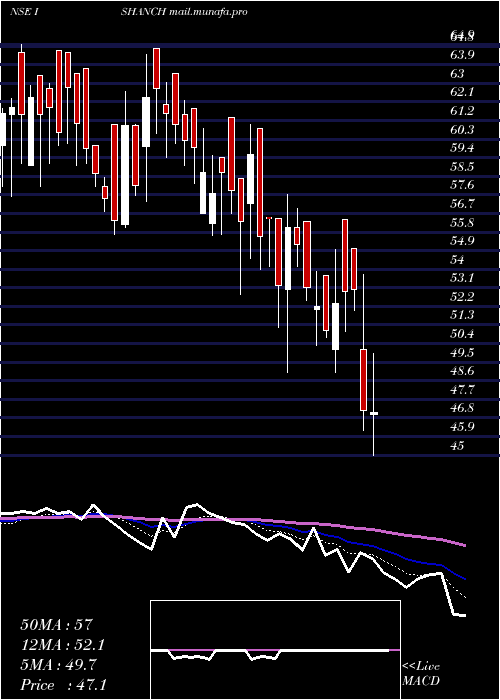Viewport: 500px width, 700px height.
Task: Click the 46.8 price axis label
Action: (x=462, y=408)
